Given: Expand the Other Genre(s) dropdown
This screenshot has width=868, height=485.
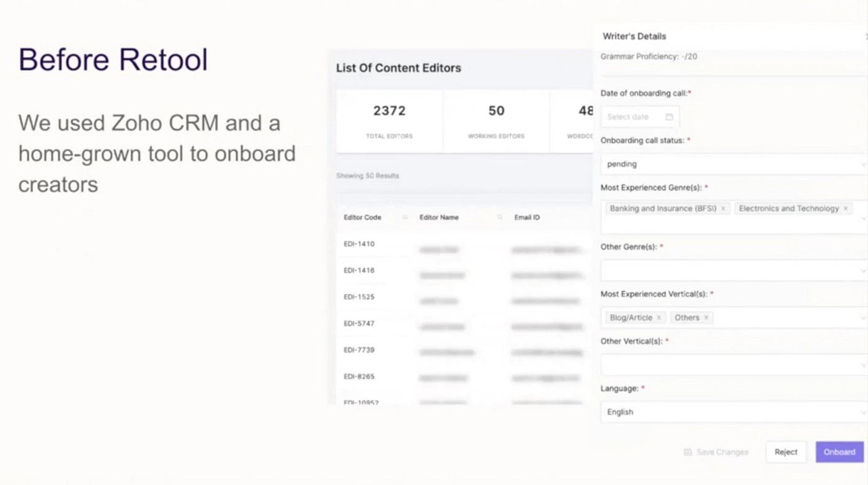Looking at the screenshot, I should [x=733, y=271].
